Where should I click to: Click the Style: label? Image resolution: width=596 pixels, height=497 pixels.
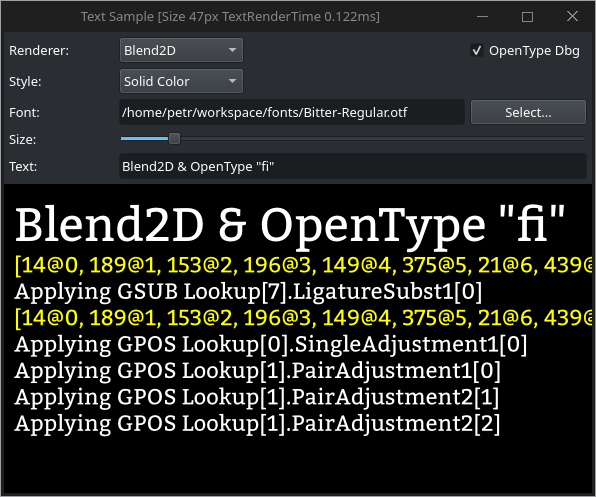pyautogui.click(x=25, y=82)
